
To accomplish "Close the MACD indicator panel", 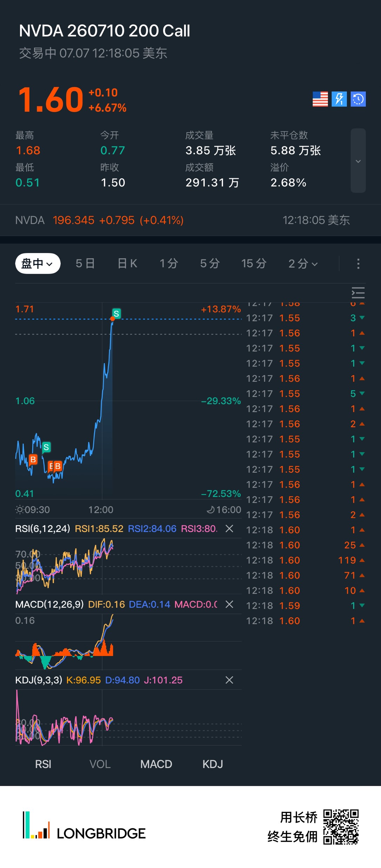I will tap(229, 604).
